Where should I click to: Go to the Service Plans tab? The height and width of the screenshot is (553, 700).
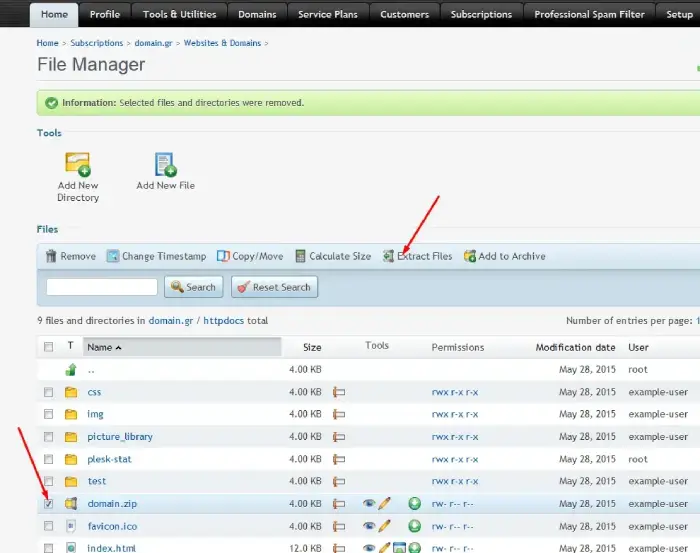click(x=328, y=15)
